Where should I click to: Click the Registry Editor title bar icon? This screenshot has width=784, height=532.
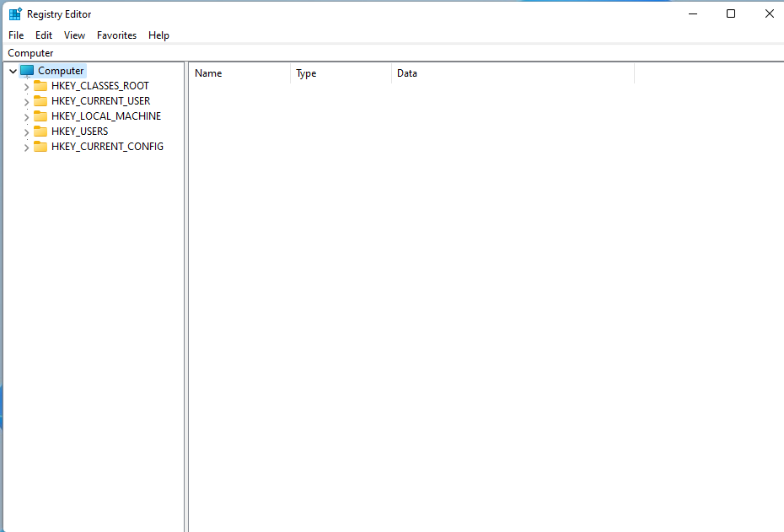(x=14, y=13)
